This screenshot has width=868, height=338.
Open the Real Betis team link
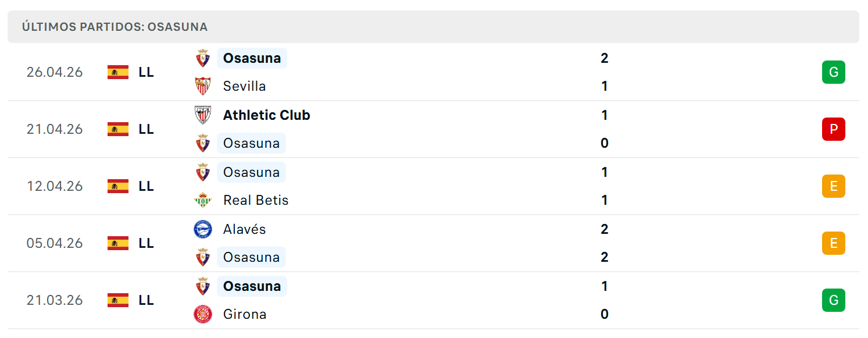(256, 200)
